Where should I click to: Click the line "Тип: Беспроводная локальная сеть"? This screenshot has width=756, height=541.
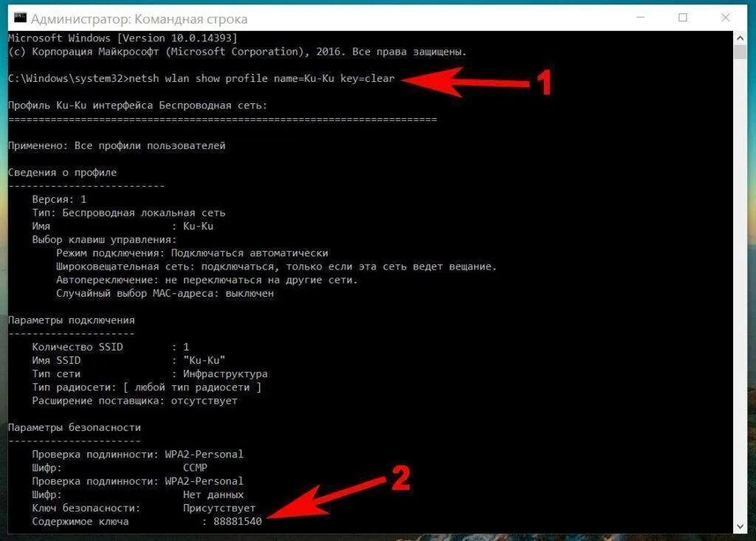coord(128,213)
